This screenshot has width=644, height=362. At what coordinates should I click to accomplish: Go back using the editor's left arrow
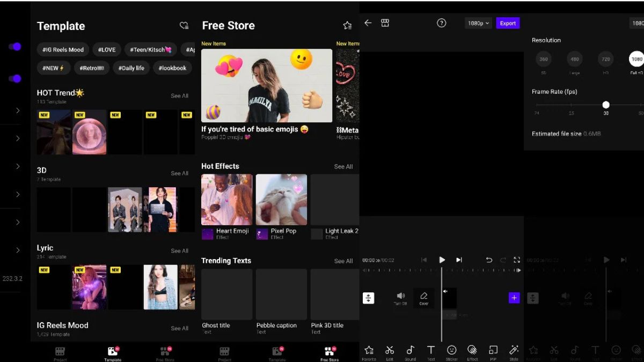368,23
